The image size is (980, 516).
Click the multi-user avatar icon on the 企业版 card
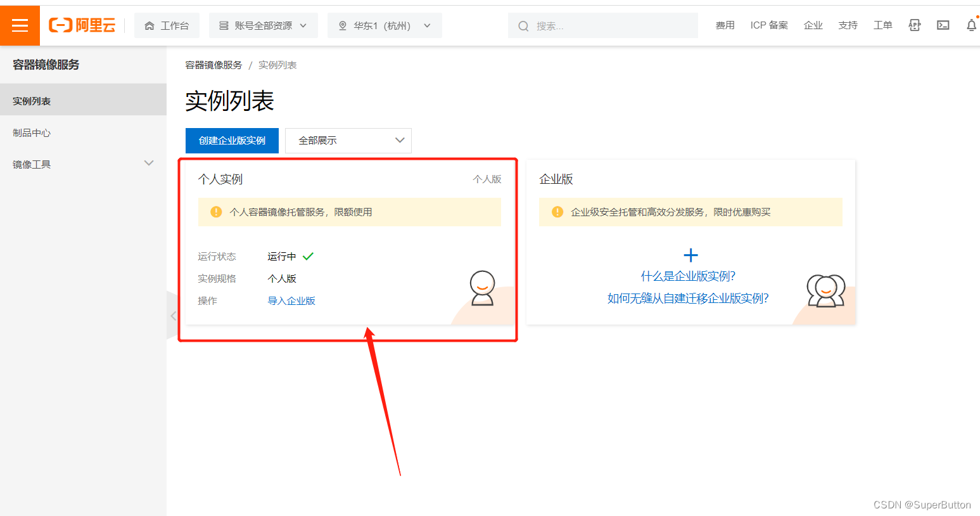826,291
